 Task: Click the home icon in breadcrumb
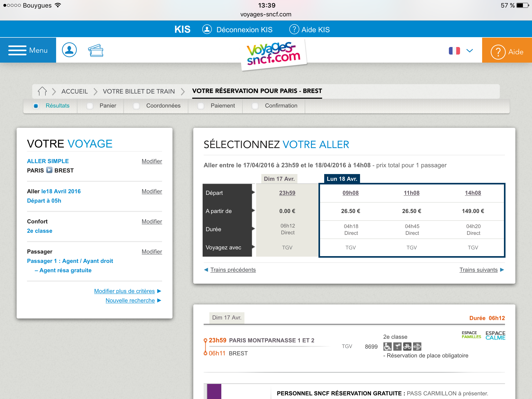coord(42,91)
